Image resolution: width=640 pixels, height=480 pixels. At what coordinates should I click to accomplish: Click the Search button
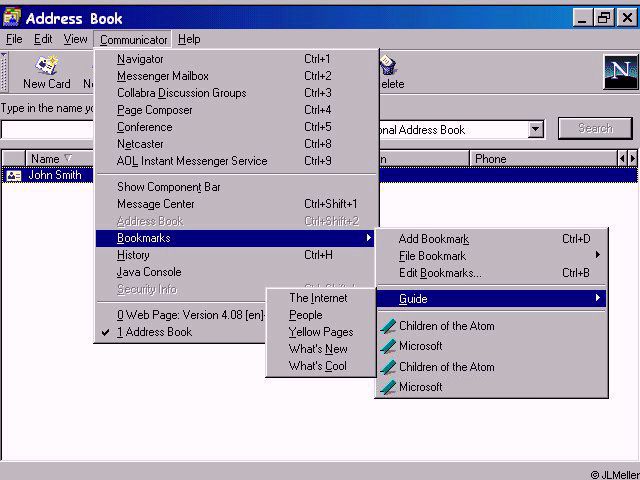(595, 128)
